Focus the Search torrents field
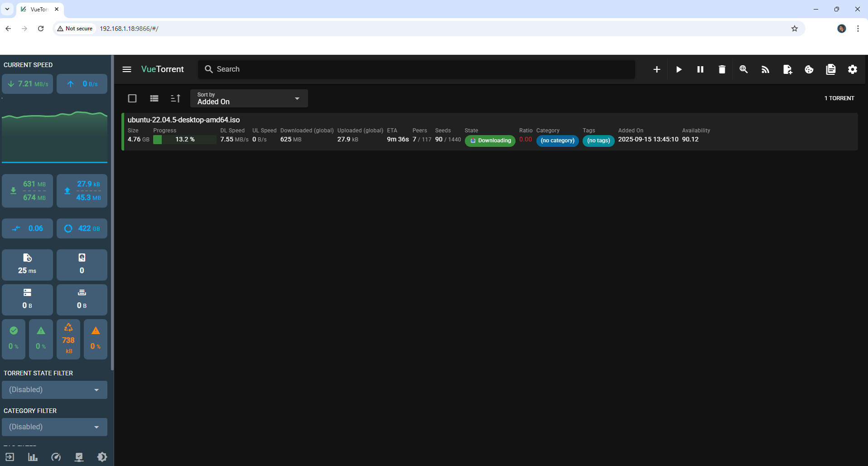The width and height of the screenshot is (868, 466). pyautogui.click(x=416, y=69)
